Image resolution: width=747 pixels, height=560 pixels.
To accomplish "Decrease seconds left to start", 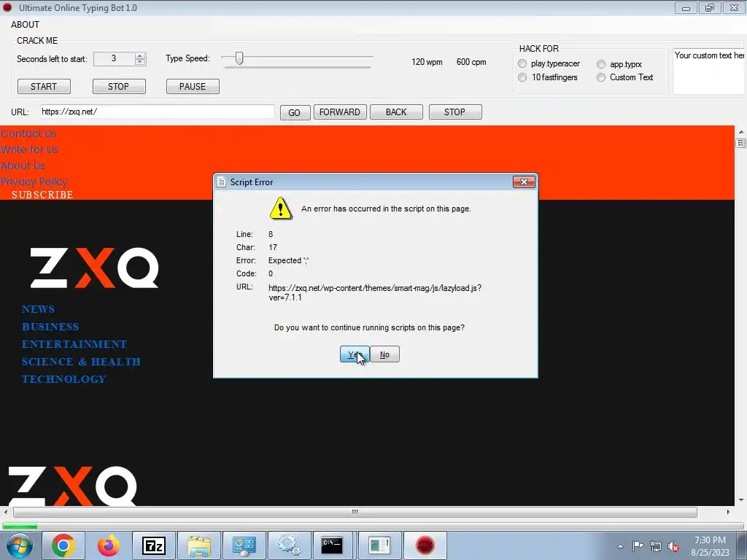I will click(139, 62).
